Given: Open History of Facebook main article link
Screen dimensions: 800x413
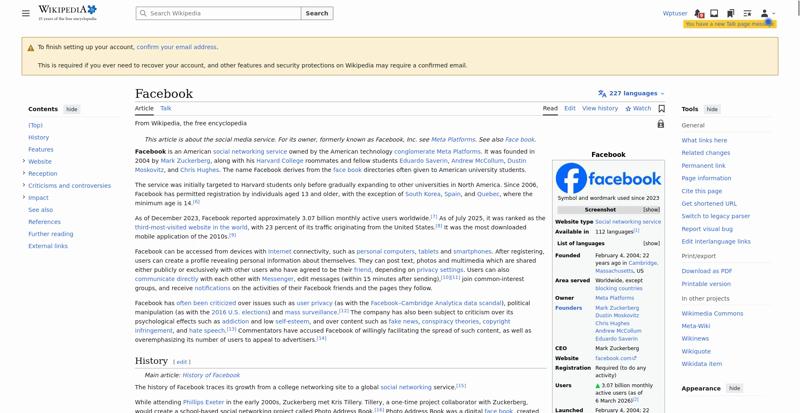Looking at the screenshot, I should 211,375.
